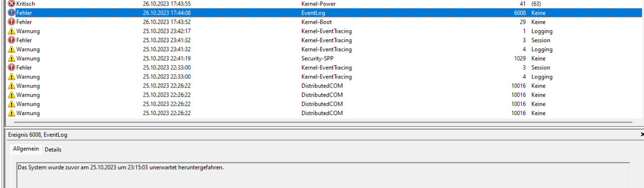
Task: Click event ID 41
Action: click(523, 4)
